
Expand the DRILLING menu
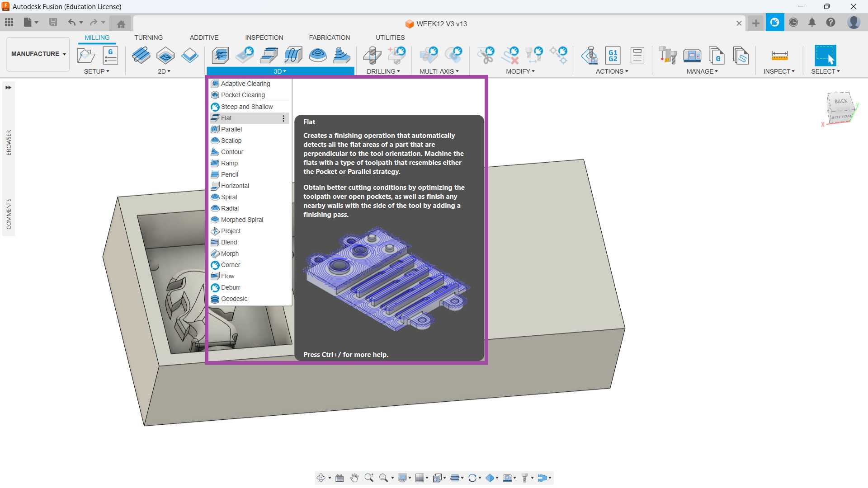click(x=383, y=71)
